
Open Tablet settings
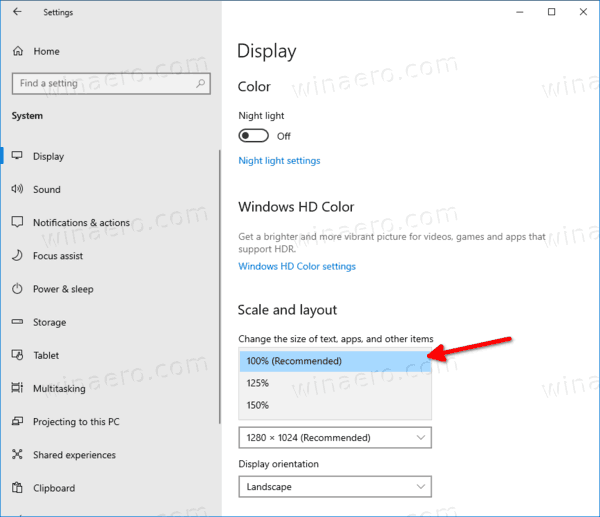point(46,356)
